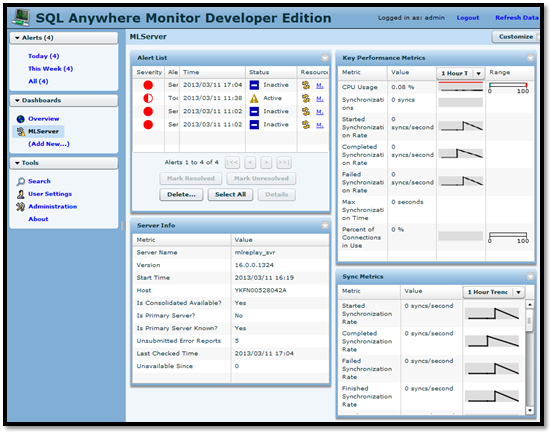Click the Customize button
The height and width of the screenshot is (435, 552).
point(516,37)
